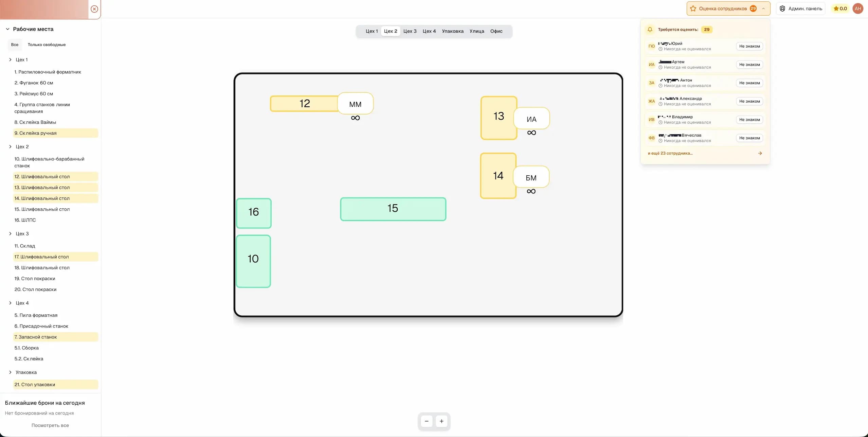Collapse the Рабочие места section

click(7, 29)
